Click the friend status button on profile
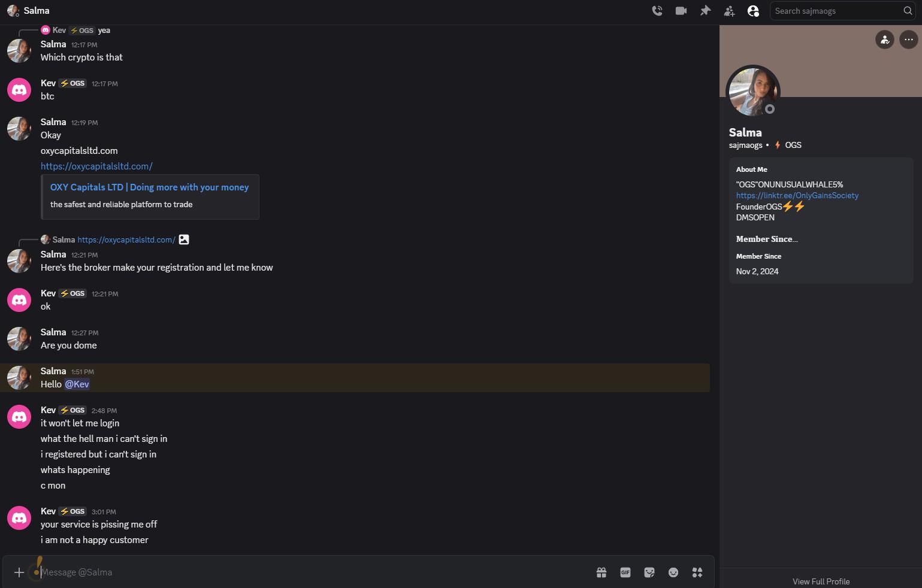The height and width of the screenshot is (588, 922). (885, 40)
